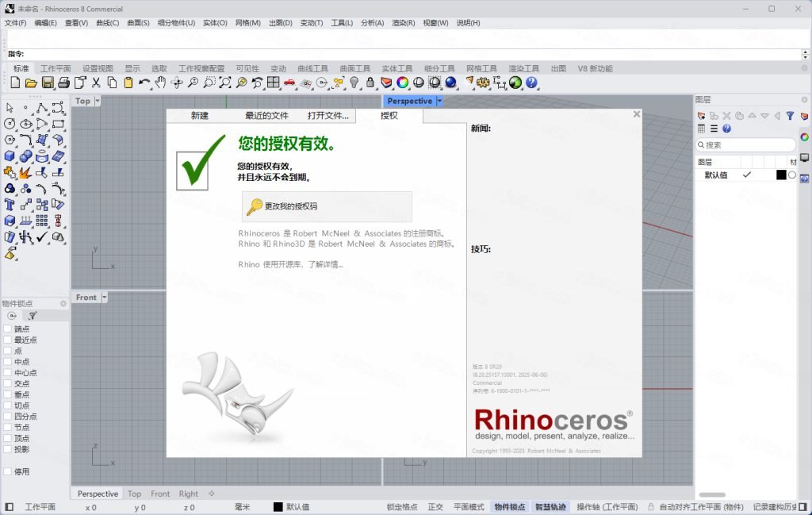Click the black color swatch of 默认值 layer
812x515 pixels.
pos(781,175)
